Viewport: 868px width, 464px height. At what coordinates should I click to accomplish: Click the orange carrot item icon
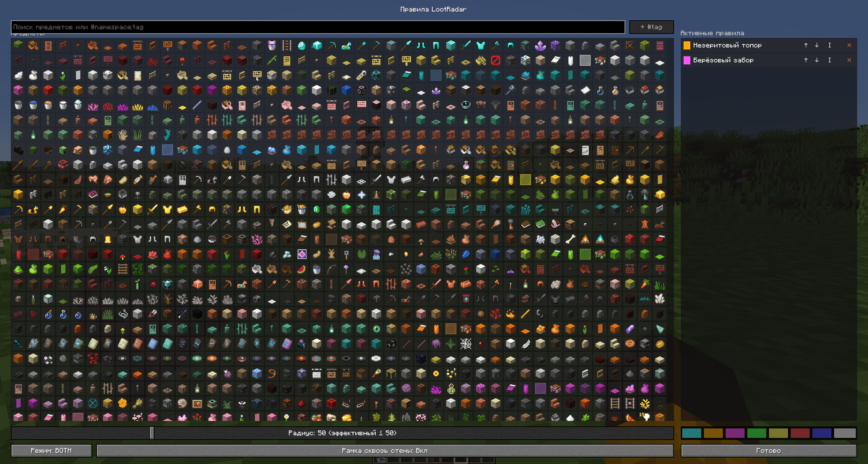point(645,284)
